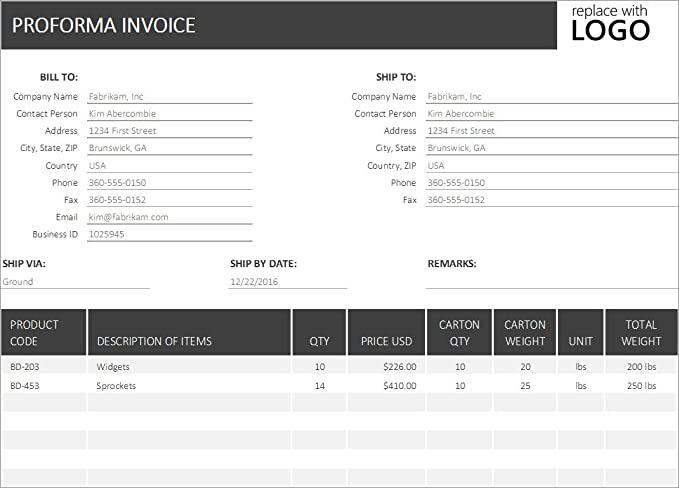Select total weight cell 250 lbs
The width and height of the screenshot is (679, 488).
[641, 385]
